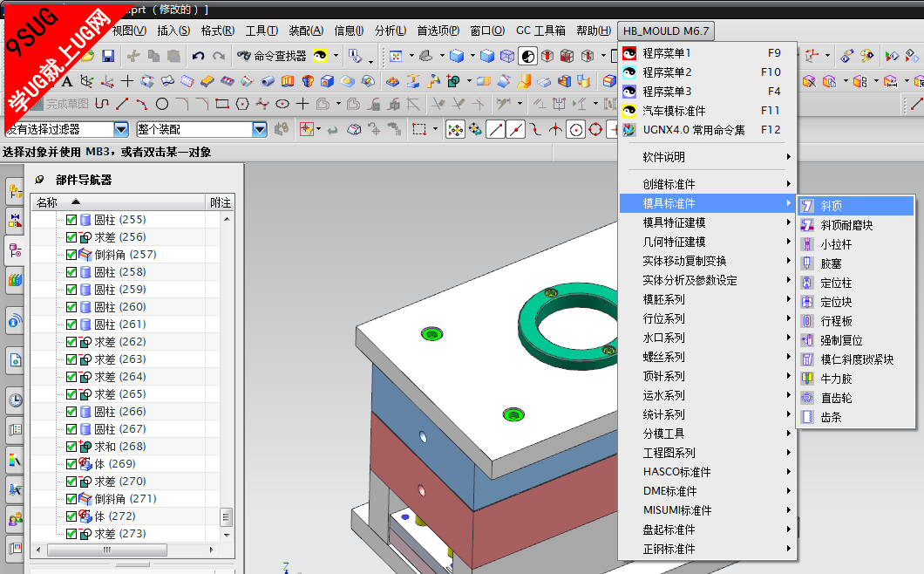Select 直齿轮 in the submenu

point(836,398)
